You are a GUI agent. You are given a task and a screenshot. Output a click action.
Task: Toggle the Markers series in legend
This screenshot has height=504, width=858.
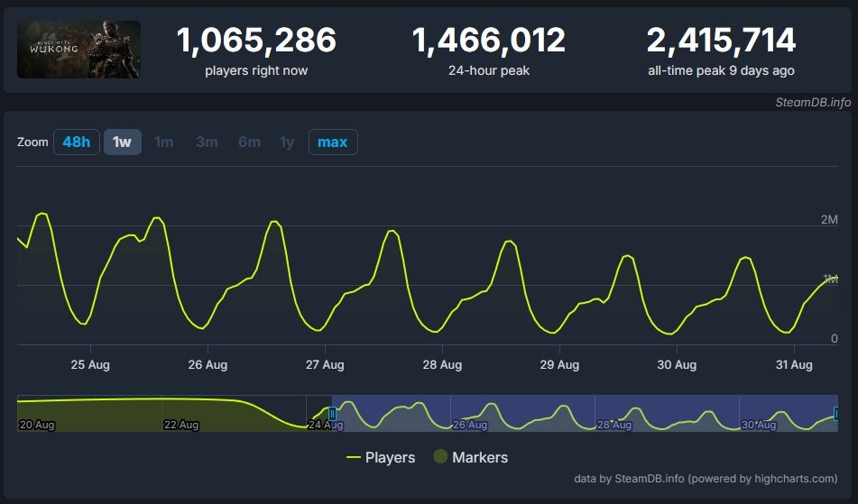click(x=471, y=457)
